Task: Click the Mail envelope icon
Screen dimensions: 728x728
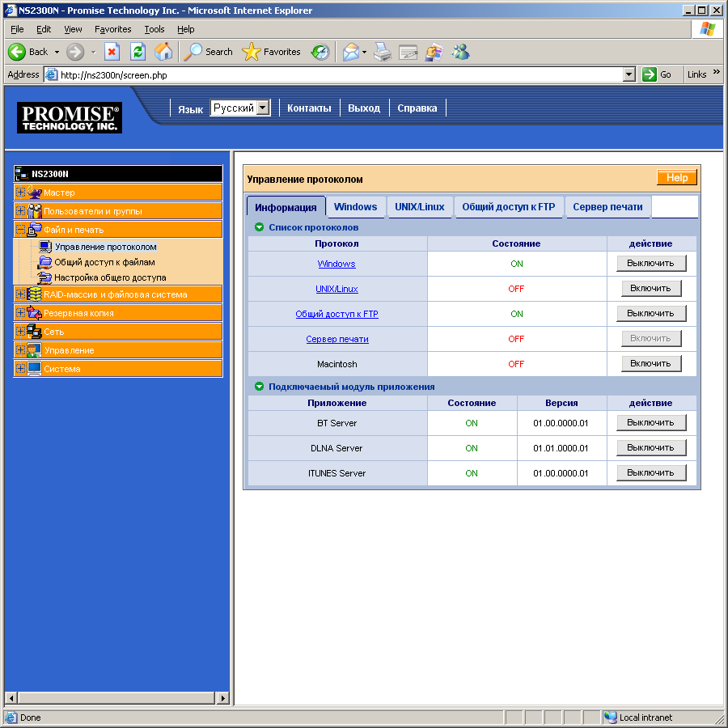Action: [351, 52]
